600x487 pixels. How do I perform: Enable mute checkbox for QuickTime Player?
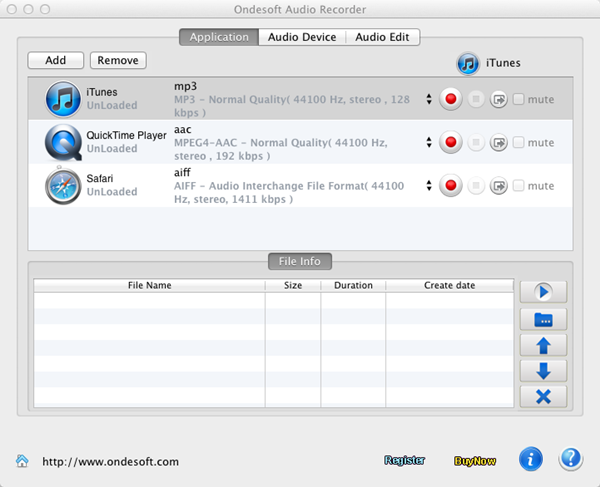[x=518, y=143]
